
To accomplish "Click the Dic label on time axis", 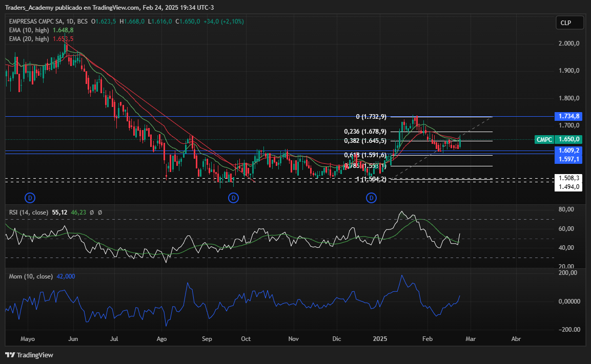I will (337, 339).
